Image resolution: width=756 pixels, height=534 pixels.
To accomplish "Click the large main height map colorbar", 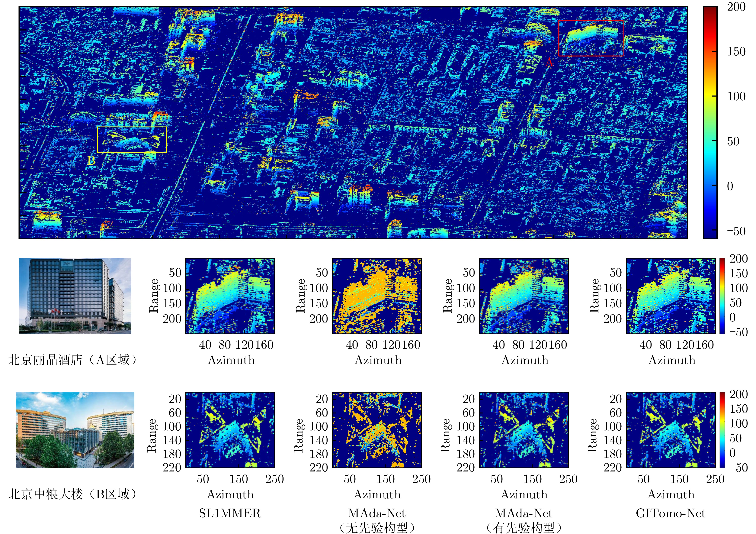I will (x=710, y=123).
